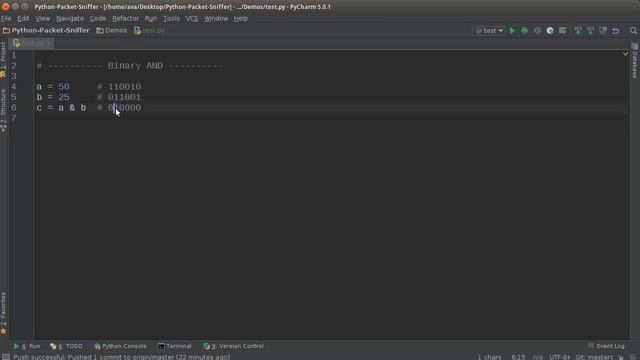The height and width of the screenshot is (360, 640).
Task: Click the 6:15 cursor position in status bar
Action: tap(518, 357)
